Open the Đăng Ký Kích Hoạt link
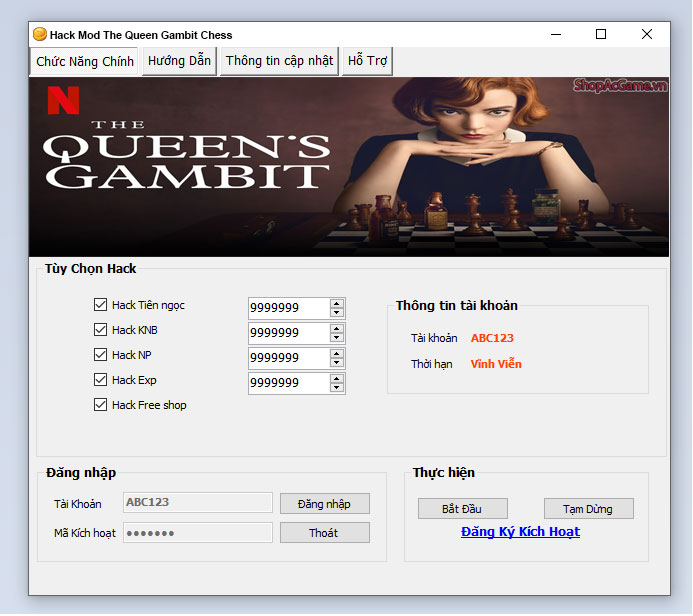 (x=520, y=532)
